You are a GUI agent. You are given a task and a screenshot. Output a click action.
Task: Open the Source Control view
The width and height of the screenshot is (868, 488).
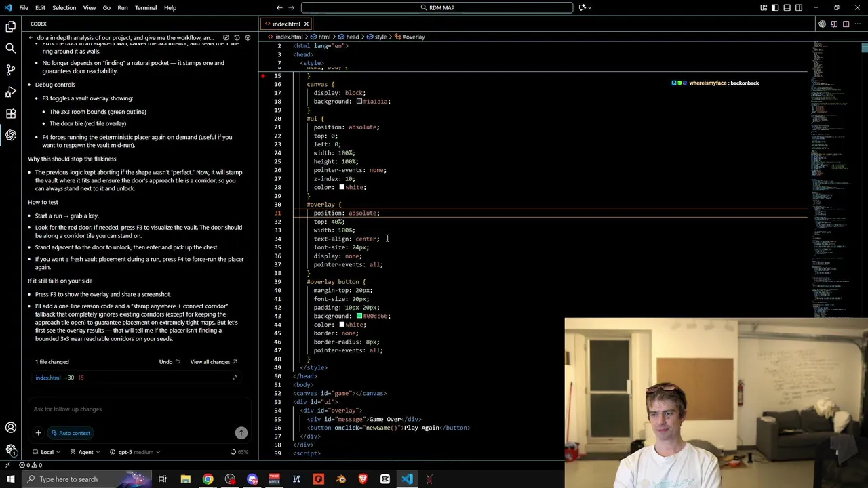(11, 70)
